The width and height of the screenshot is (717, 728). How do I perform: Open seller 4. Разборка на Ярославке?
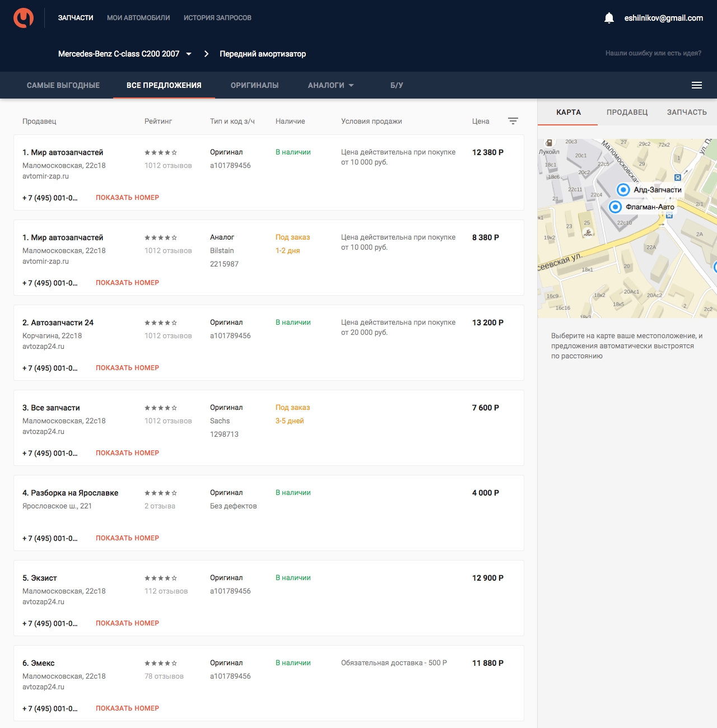pos(70,493)
